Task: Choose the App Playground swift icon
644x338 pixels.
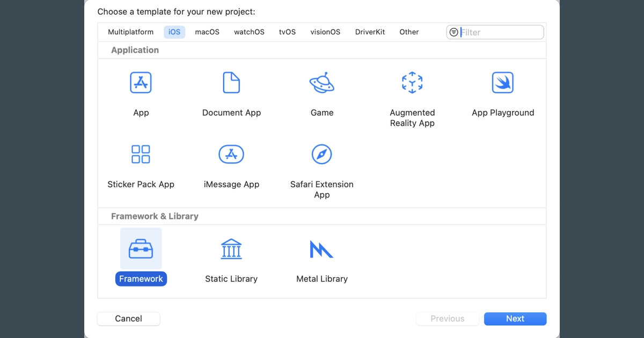Action: tap(503, 83)
